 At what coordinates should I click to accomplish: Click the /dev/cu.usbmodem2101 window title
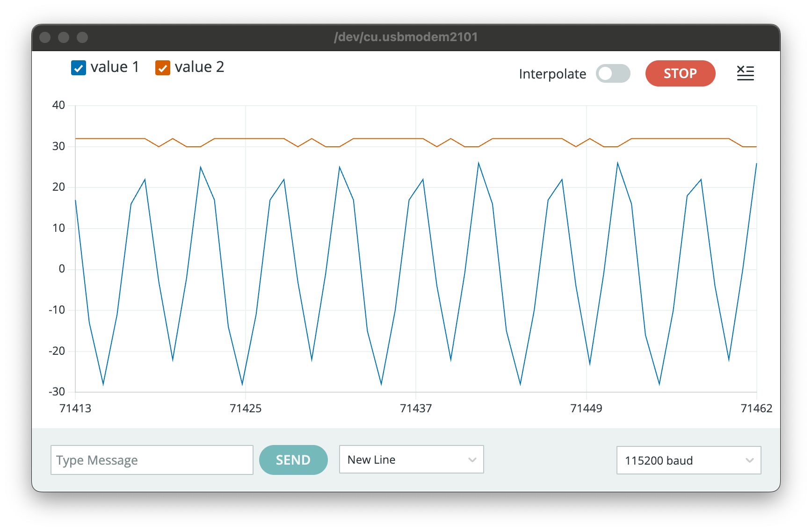(406, 37)
